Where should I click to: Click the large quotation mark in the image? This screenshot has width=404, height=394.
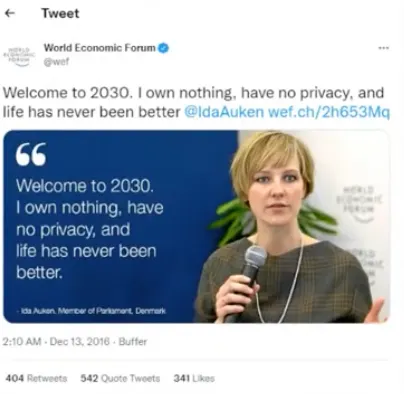point(31,154)
